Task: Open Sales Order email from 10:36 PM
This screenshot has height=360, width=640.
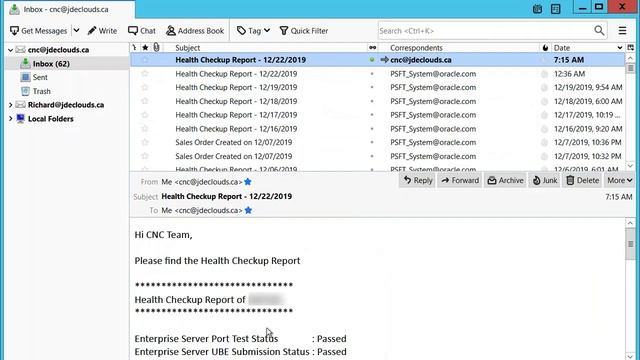Action: (x=234, y=142)
